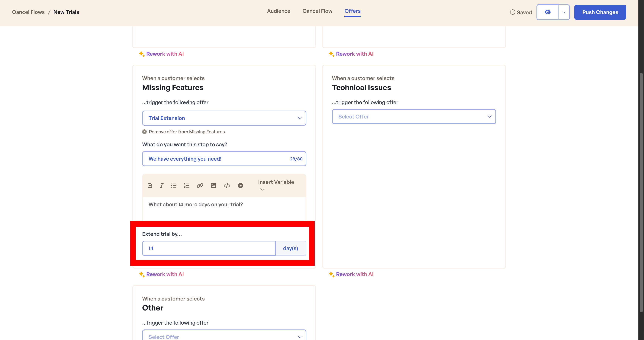The height and width of the screenshot is (340, 644).
Task: Embed a video with play icon
Action: click(240, 185)
